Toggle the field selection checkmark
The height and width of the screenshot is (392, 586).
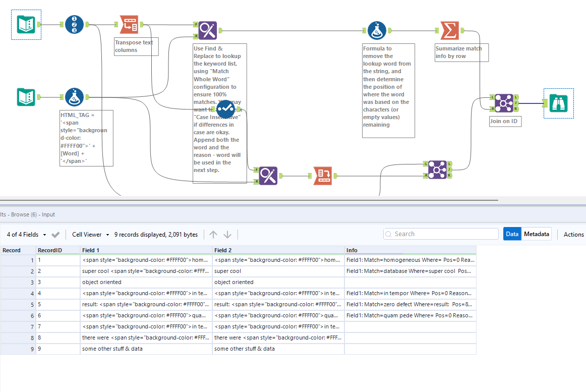pos(55,234)
